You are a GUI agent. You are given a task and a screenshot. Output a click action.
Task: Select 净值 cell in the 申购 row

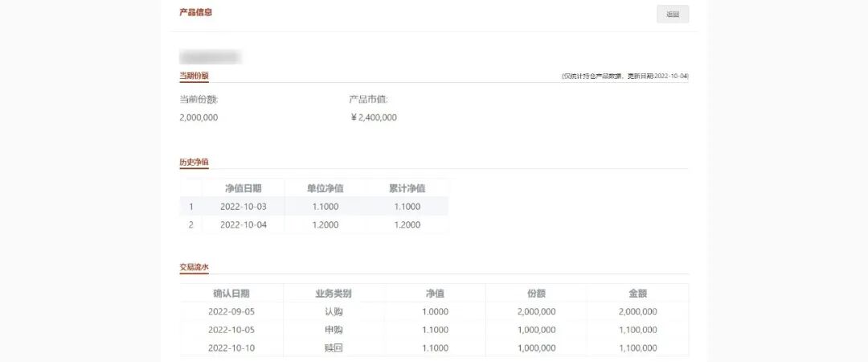(435, 330)
